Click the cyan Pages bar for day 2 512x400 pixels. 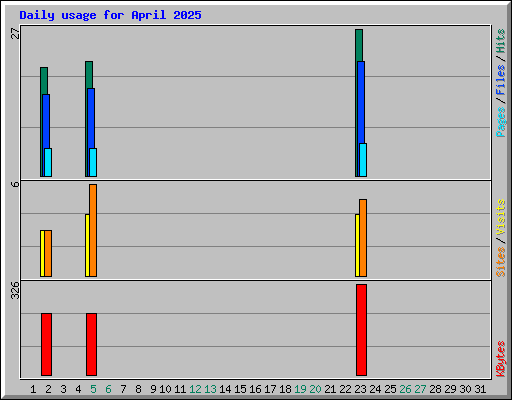(x=48, y=162)
